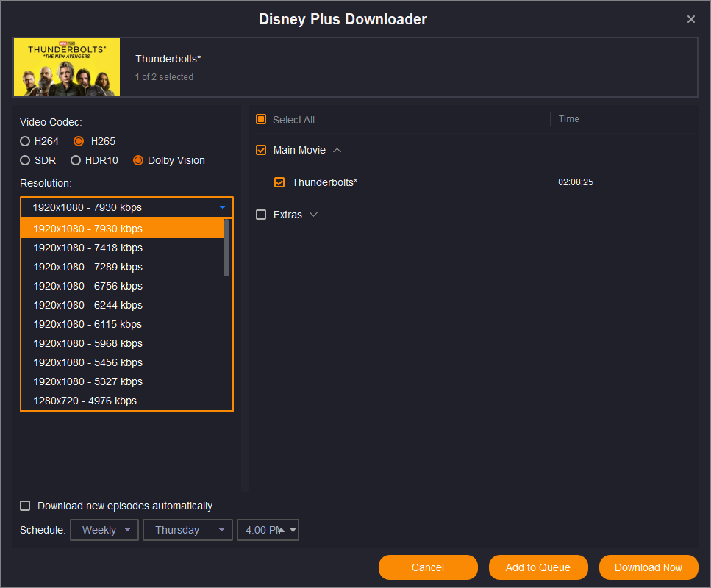The height and width of the screenshot is (588, 711).
Task: Expand the Extras section chevron
Action: (x=314, y=215)
